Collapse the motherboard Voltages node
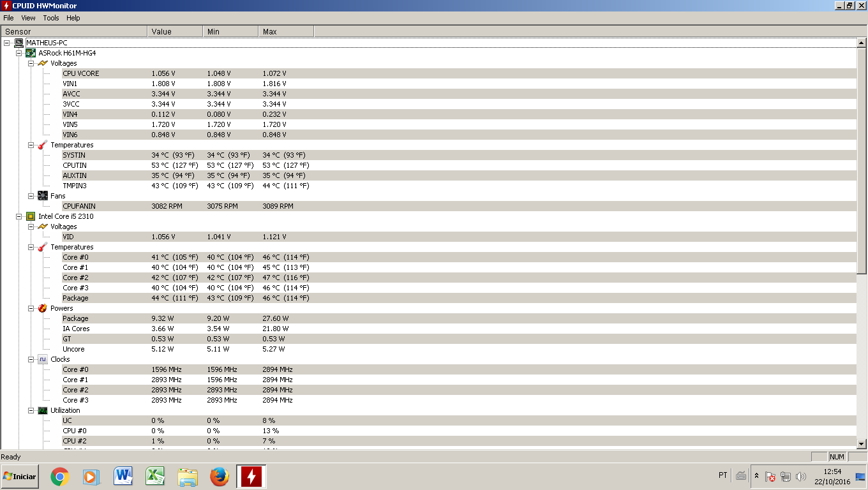 point(31,63)
